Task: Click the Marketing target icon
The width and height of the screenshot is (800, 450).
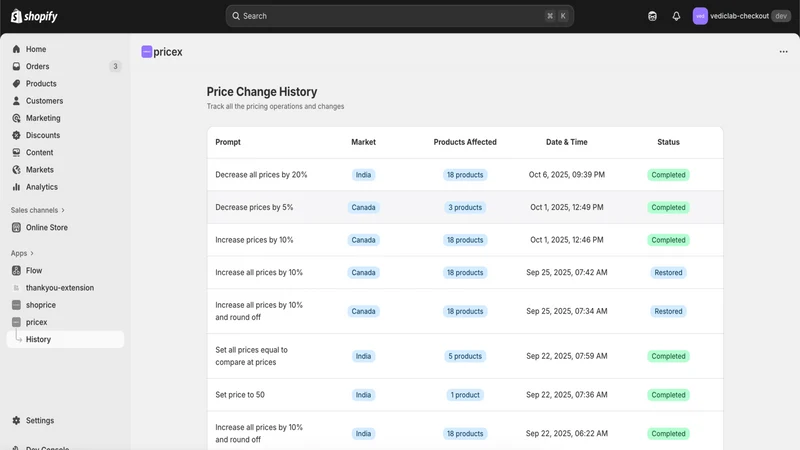Action: coord(16,118)
